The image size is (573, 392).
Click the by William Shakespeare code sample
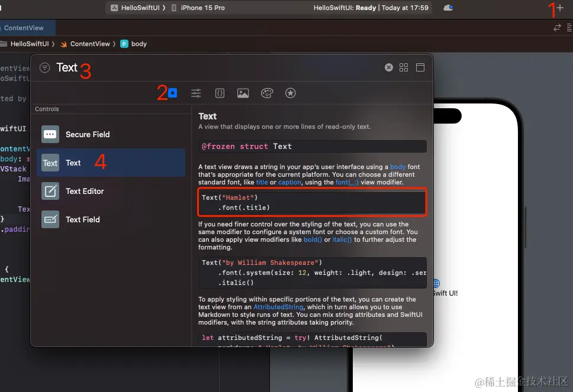click(x=313, y=273)
